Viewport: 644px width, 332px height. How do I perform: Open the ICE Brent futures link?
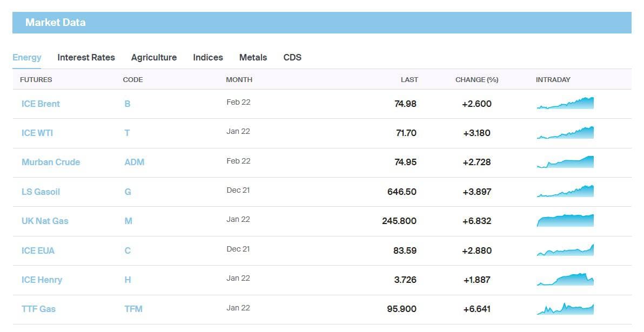coord(41,104)
